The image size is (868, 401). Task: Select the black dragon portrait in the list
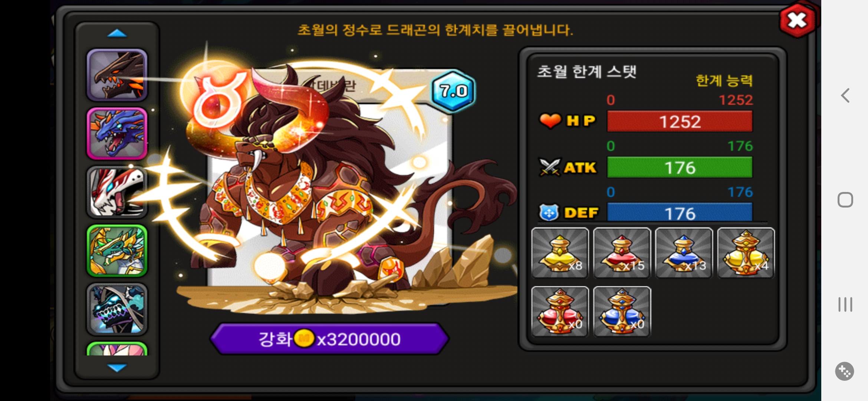coord(117,75)
